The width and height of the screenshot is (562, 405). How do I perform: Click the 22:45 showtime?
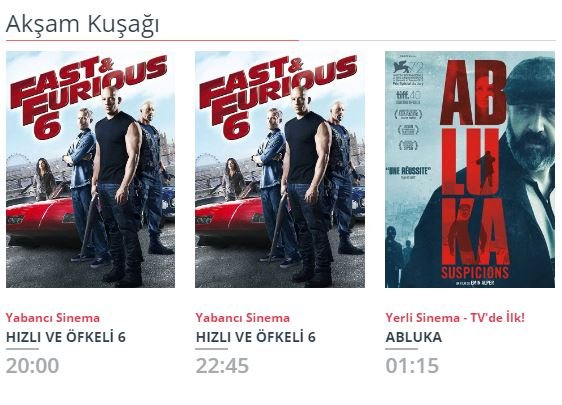click(222, 366)
